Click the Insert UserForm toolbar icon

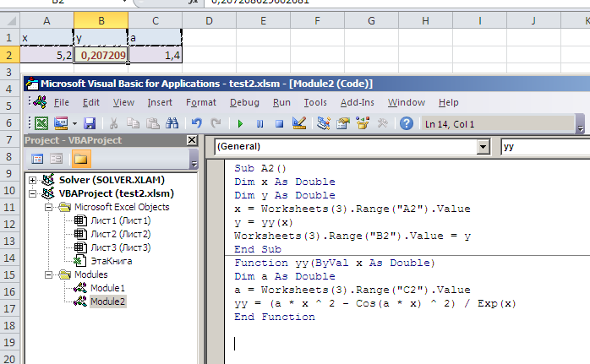click(61, 123)
